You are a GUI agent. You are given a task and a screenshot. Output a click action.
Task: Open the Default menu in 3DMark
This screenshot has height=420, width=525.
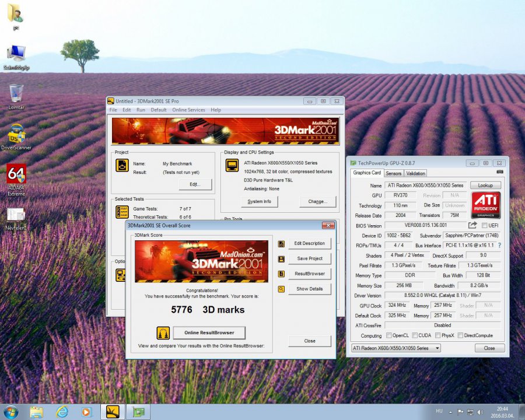(158, 110)
